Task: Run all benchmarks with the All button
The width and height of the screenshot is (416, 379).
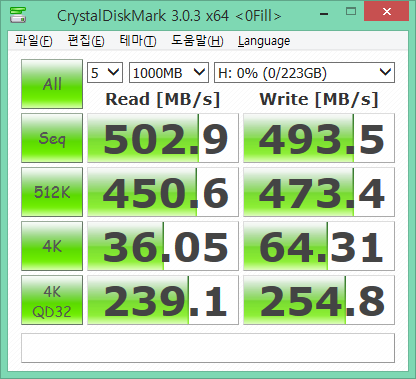Action: click(52, 84)
